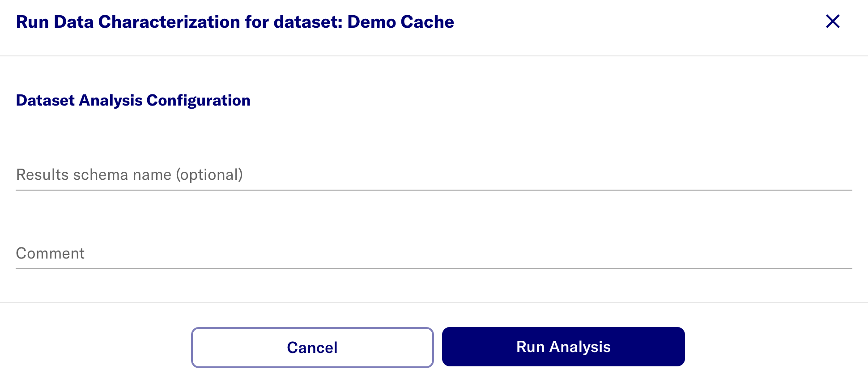Viewport: 868px width, 382px height.
Task: Click the 'Results schema name (optional)' placeholder
Action: [x=129, y=175]
